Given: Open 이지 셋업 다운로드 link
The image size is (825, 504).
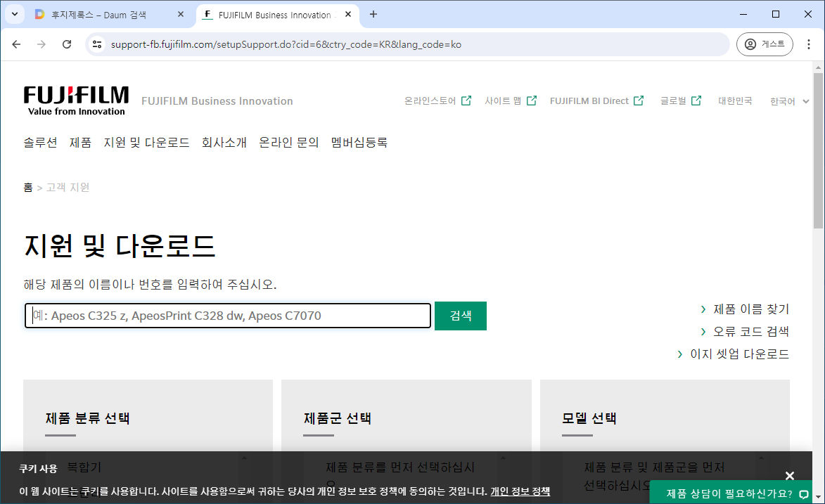Looking at the screenshot, I should pos(734,354).
